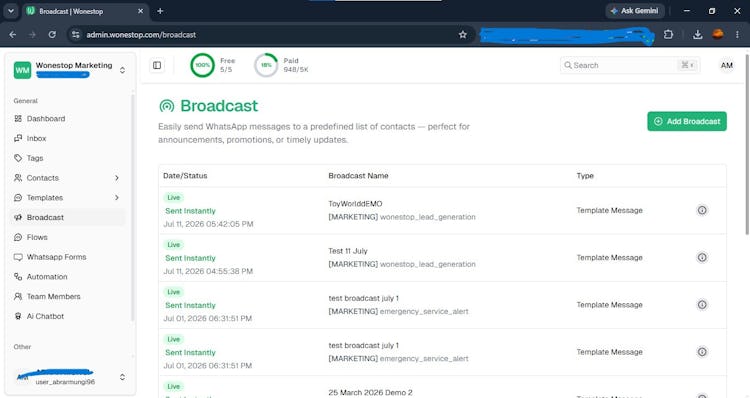Screen dimensions: 750x398
Task: Click the Automation icon
Action: click(x=18, y=276)
